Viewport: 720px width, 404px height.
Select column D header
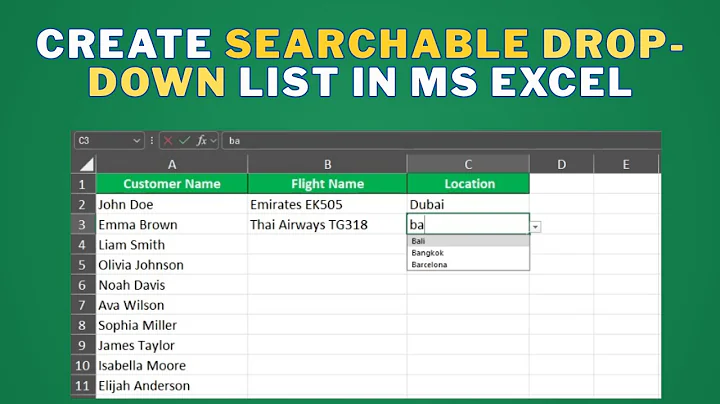click(562, 164)
